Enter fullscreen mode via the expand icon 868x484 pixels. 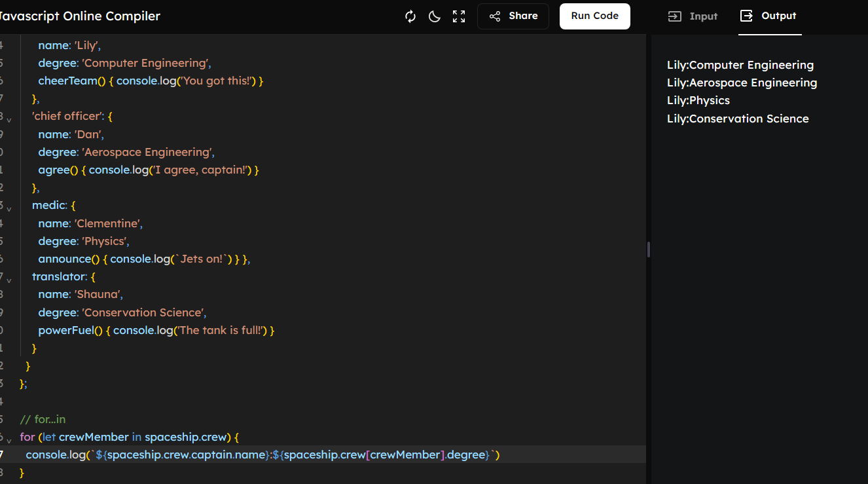pos(459,16)
